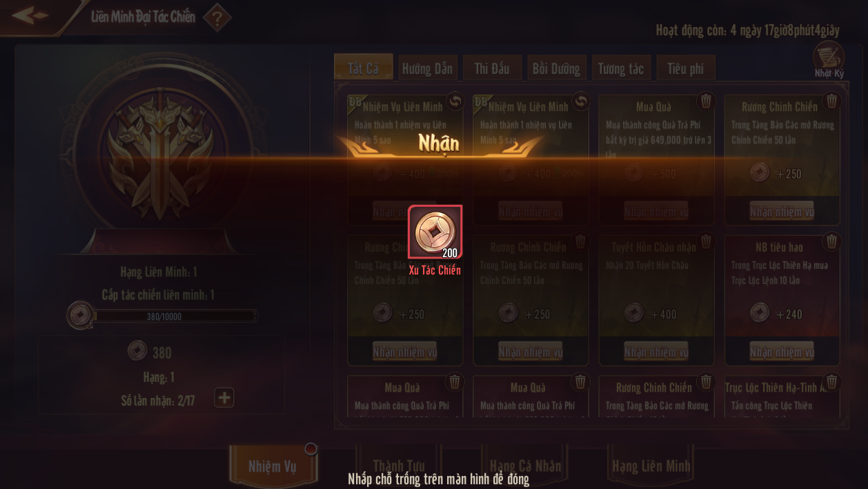Select the Thi Đấu tab
868x489 pixels.
coord(492,68)
